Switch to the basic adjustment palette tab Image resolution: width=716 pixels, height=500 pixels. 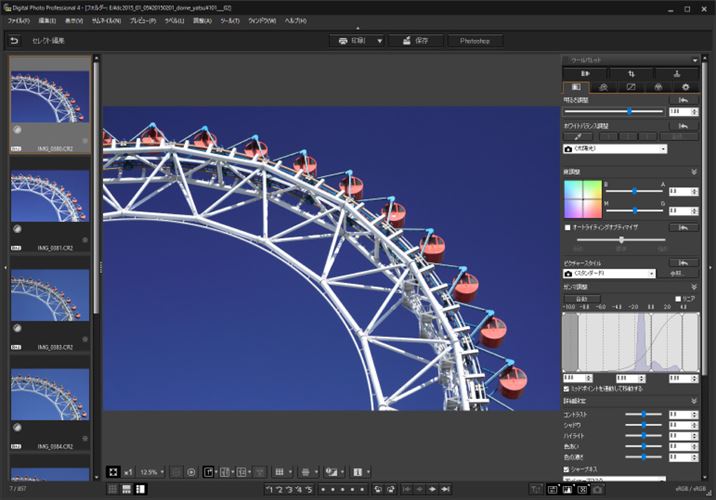point(576,87)
